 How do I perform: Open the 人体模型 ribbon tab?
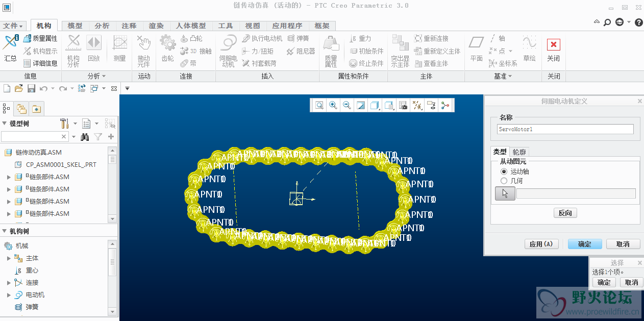tap(191, 26)
